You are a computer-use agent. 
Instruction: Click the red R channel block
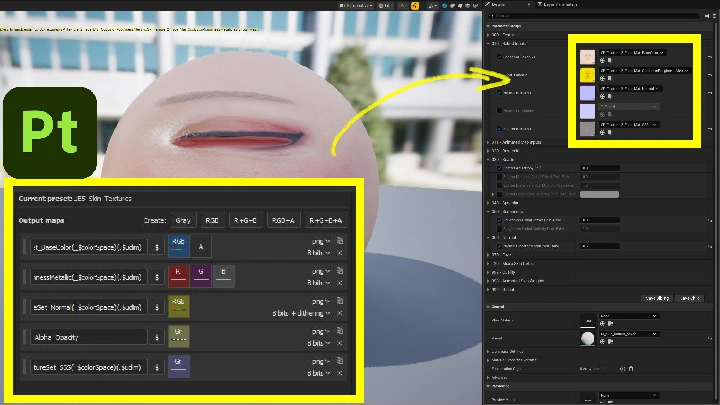pyautogui.click(x=179, y=276)
